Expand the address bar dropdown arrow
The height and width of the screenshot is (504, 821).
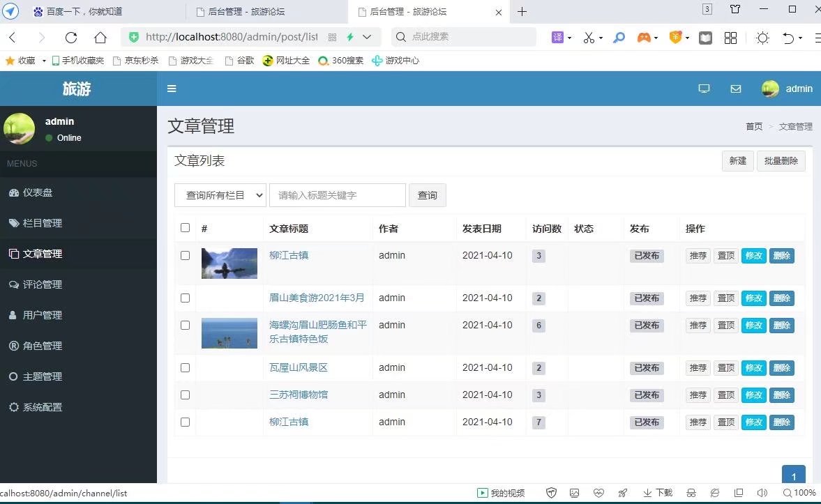tap(367, 37)
